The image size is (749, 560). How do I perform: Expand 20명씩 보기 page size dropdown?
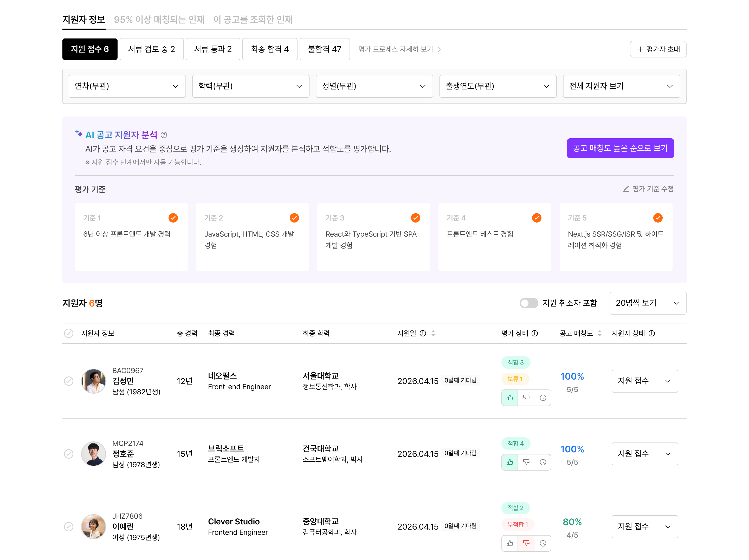coord(647,303)
